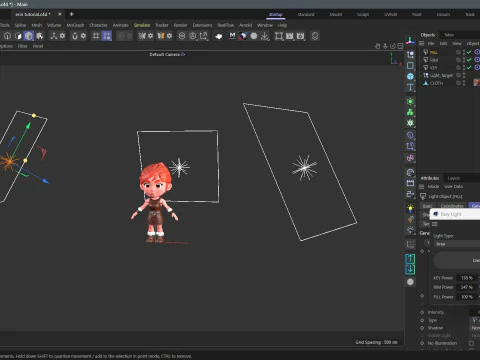Toggle the No Illumination checkbox
This screenshot has height=360, width=480.
[471, 343]
